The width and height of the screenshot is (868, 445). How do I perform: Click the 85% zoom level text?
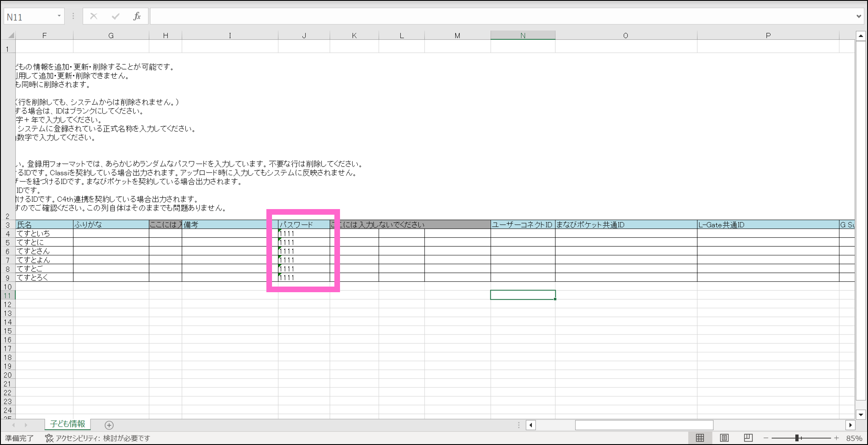pyautogui.click(x=854, y=438)
